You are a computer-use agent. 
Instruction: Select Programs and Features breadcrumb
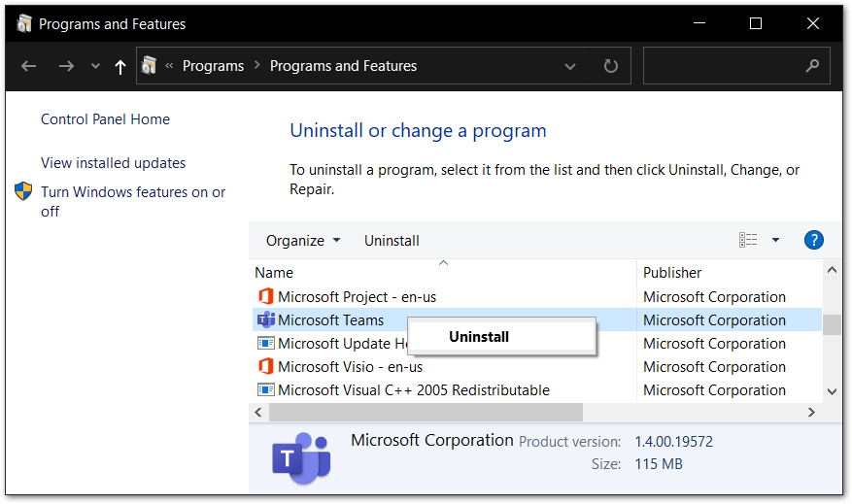click(x=343, y=66)
